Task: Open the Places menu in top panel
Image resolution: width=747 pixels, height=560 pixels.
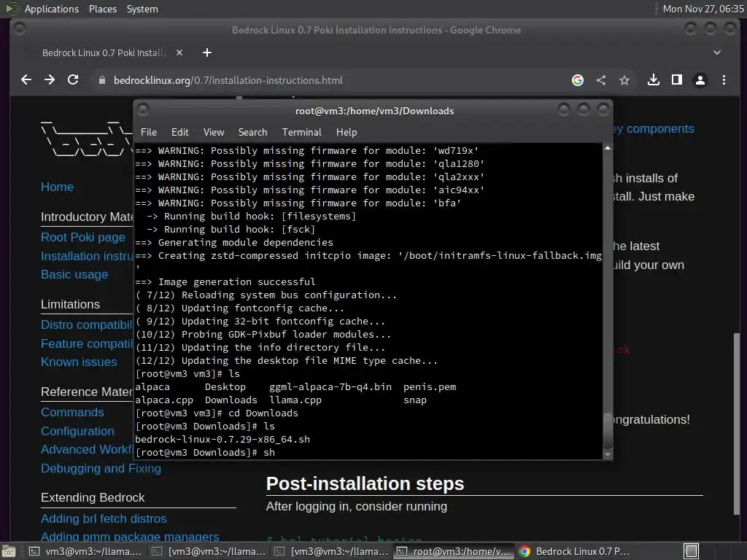Action: (103, 9)
